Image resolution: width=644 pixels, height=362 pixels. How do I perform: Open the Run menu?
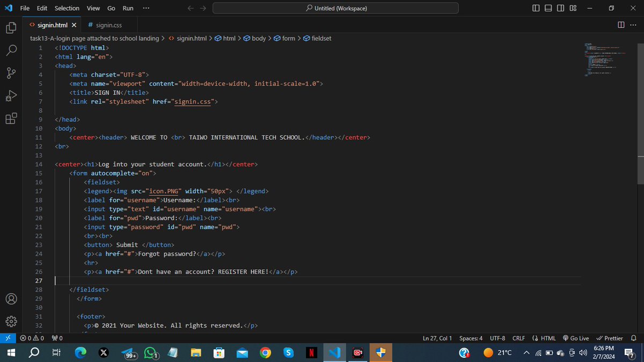(128, 8)
